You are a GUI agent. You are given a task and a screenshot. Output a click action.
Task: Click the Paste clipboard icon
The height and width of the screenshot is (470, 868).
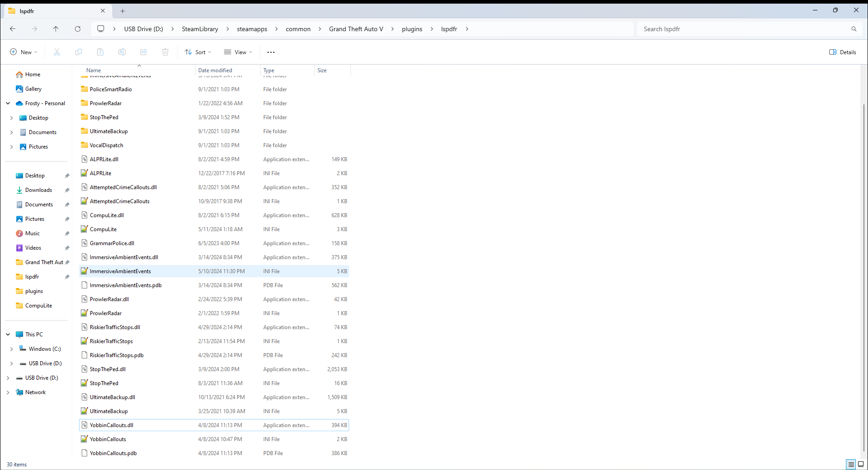(x=100, y=52)
